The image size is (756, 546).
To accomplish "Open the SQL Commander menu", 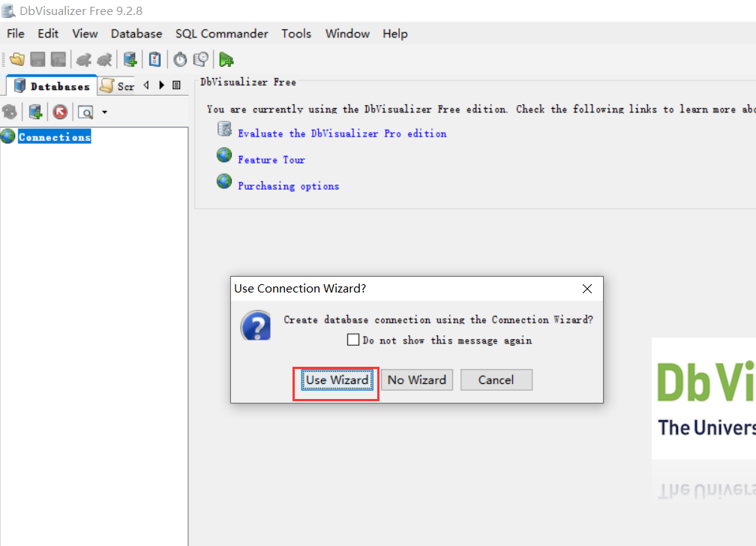I will [221, 34].
